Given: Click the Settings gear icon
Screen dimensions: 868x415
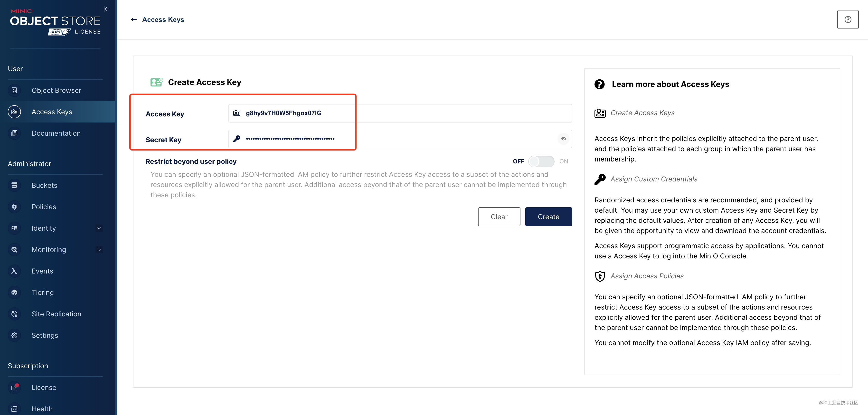Looking at the screenshot, I should [x=14, y=336].
